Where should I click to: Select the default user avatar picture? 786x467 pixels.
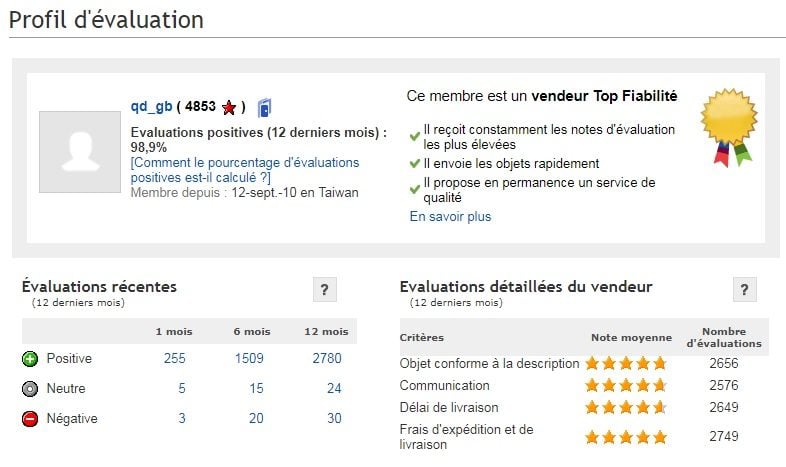[x=80, y=152]
